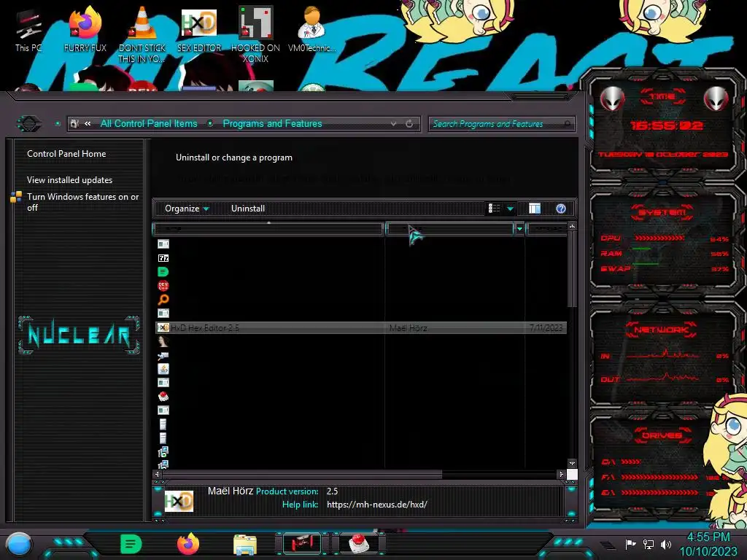Open the green notes app on taskbar

(131, 544)
